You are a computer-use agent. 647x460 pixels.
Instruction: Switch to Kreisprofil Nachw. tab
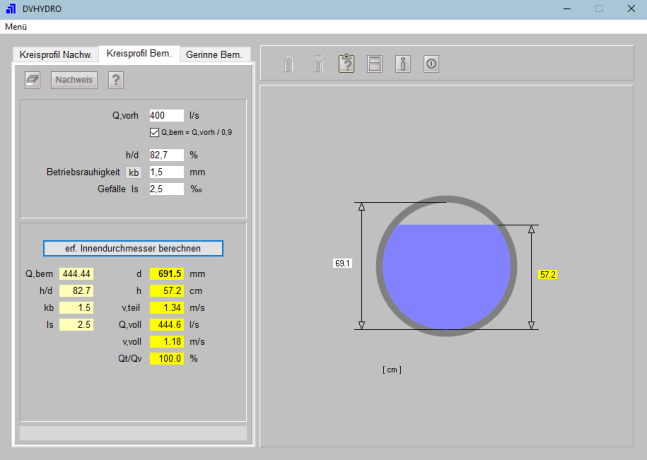pos(56,54)
